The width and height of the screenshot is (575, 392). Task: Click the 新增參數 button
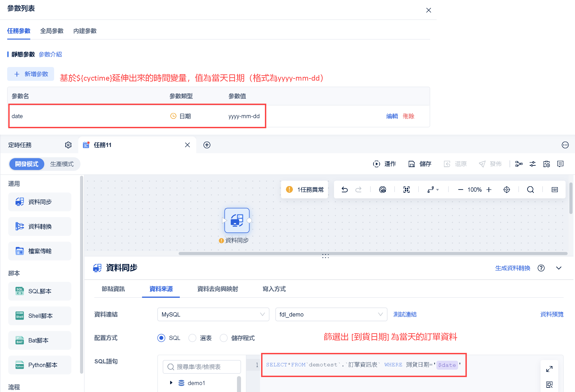(x=31, y=74)
